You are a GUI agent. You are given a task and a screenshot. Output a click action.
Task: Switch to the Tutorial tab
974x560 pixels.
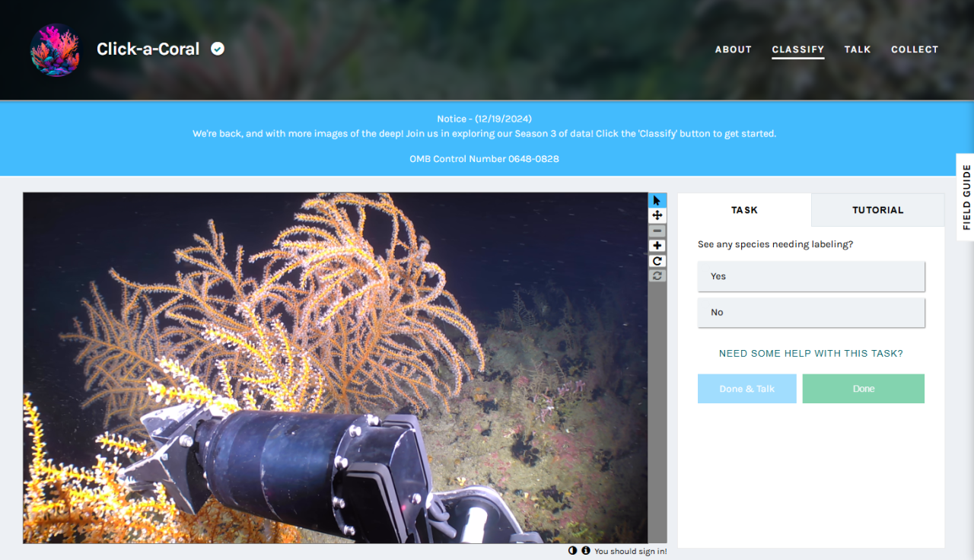pos(878,210)
